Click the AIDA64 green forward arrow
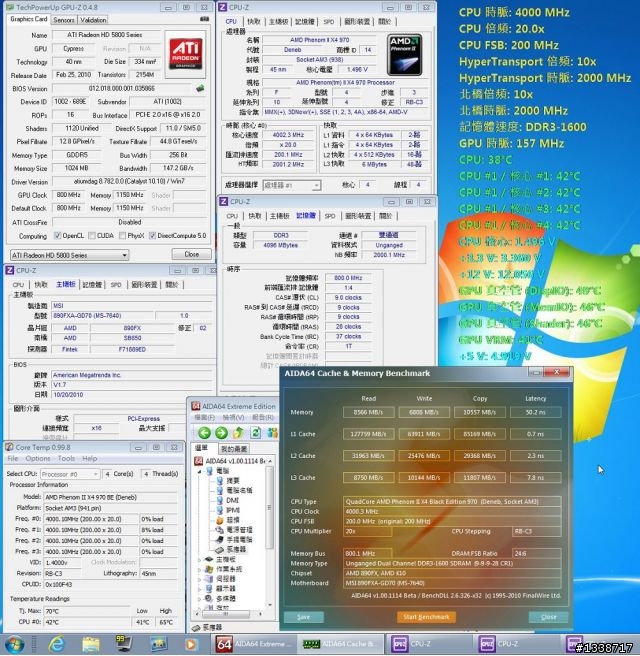Screen dimensions: 640x656 pos(221,433)
